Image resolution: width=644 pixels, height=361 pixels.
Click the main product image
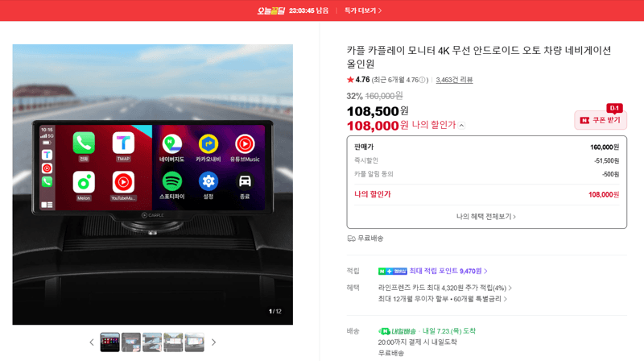tap(153, 185)
